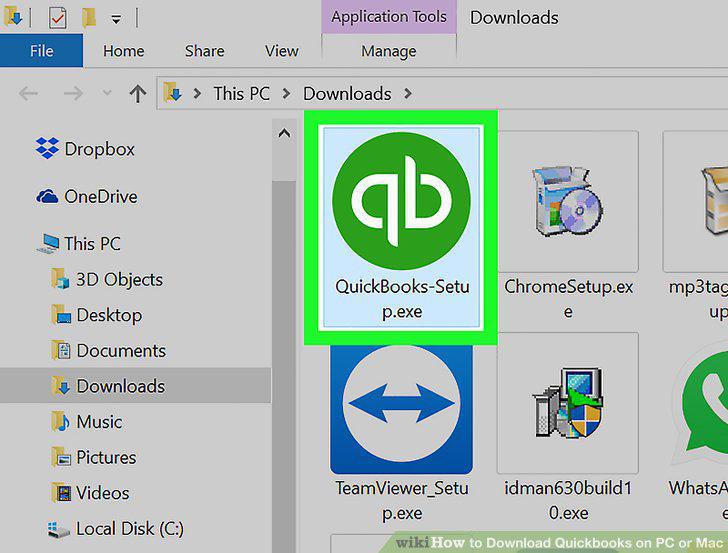Go up one level with Up arrow
This screenshot has height=553, width=728.
click(137, 93)
